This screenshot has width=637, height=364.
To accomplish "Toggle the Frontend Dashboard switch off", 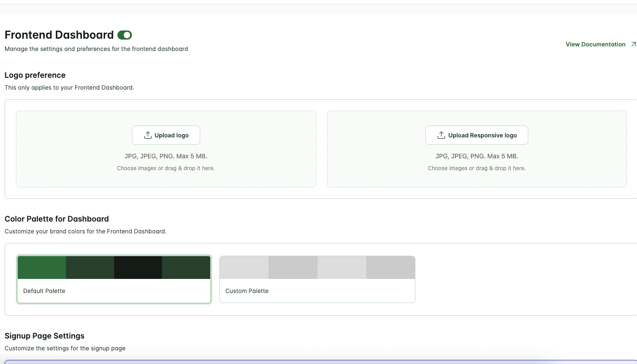I will (x=125, y=35).
